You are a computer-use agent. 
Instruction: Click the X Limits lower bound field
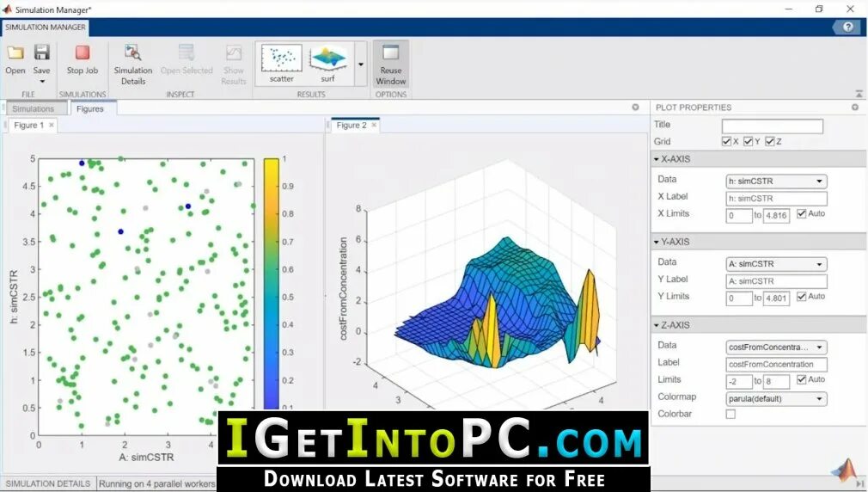click(x=739, y=216)
